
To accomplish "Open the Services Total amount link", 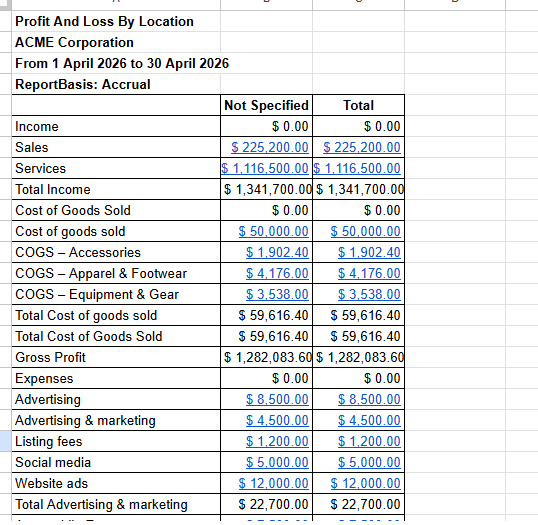I will [x=357, y=168].
